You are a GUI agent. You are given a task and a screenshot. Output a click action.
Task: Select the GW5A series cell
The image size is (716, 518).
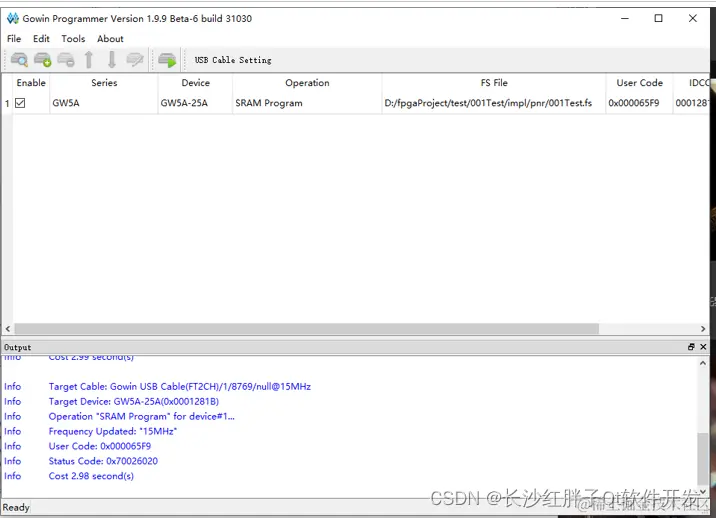tap(104, 103)
